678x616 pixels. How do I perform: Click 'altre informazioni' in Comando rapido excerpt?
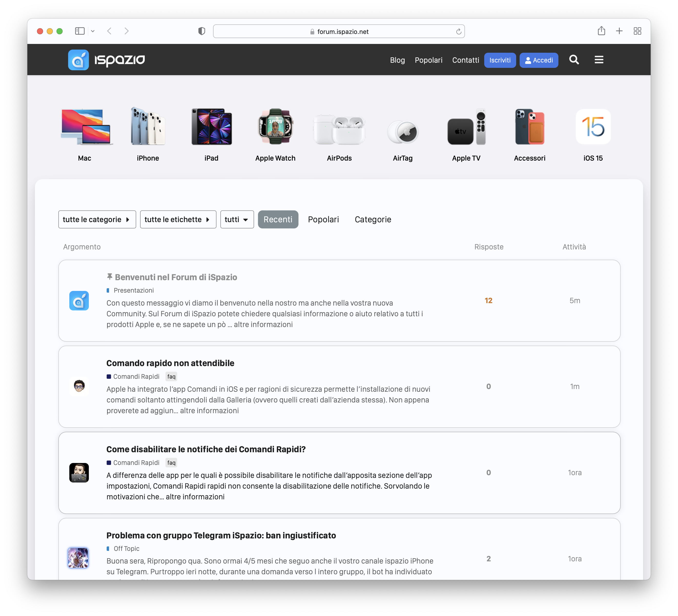(x=209, y=411)
